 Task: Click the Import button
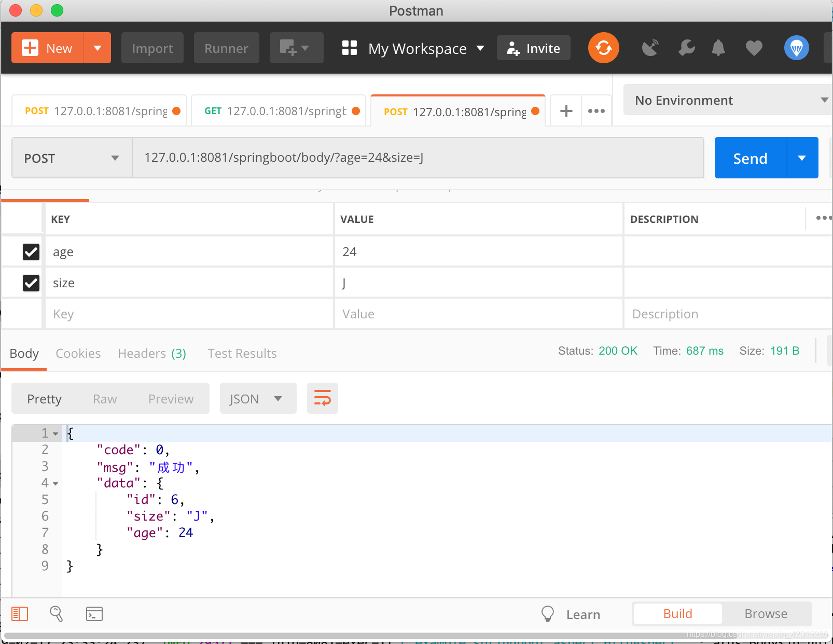click(152, 48)
